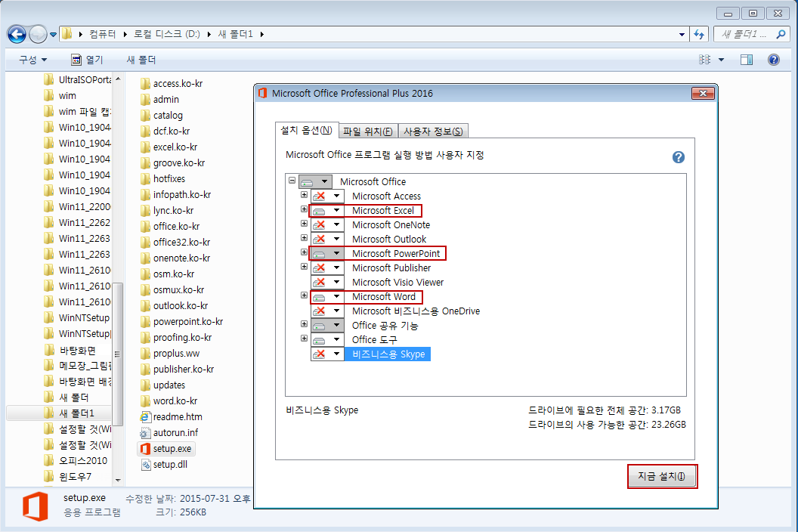Viewport: 798px width, 532px height.
Task: Open Microsoft OneNote install state dropdown
Action: pos(328,224)
